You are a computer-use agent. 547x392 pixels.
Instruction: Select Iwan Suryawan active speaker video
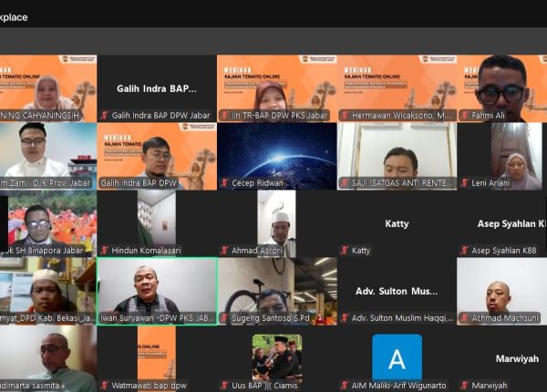click(157, 291)
